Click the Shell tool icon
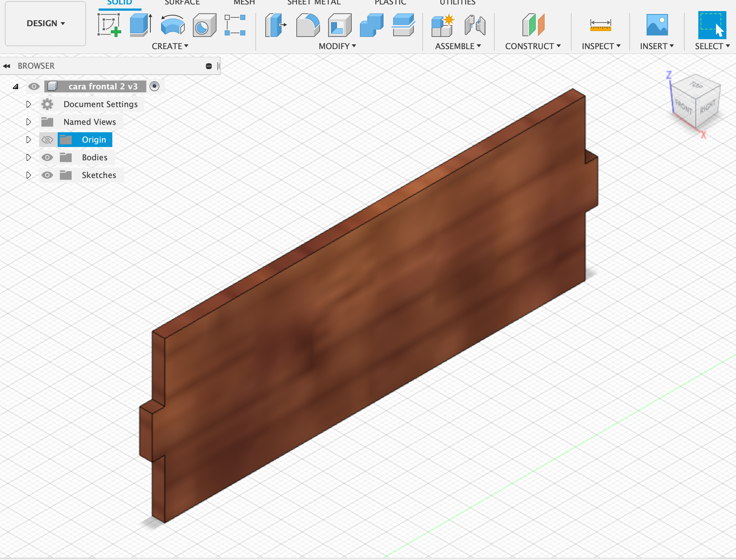Viewport: 736px width, 560px height. coord(340,25)
